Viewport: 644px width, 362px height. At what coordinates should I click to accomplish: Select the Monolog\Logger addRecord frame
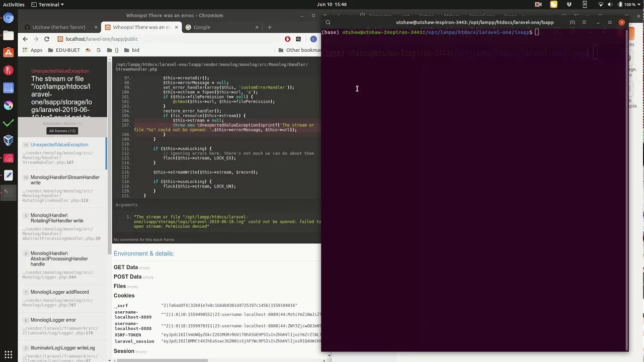(62, 298)
